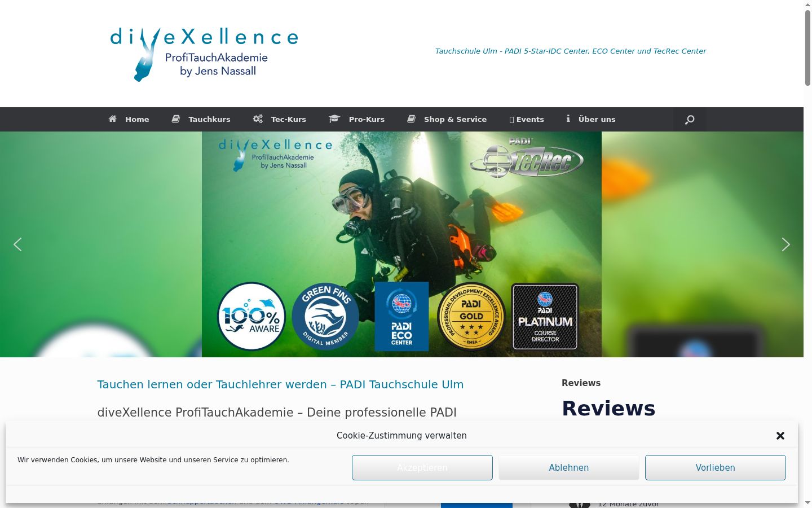
Task: Click the gears icon beside Tec-Kurs
Action: 258,119
